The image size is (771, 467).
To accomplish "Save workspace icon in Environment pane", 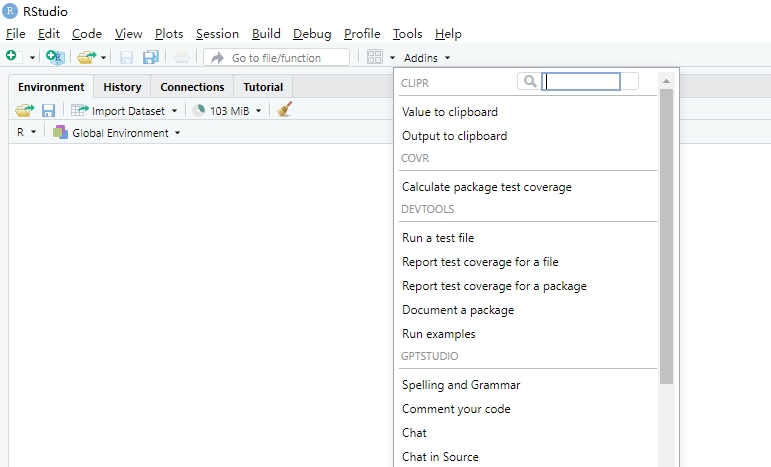I will (48, 111).
